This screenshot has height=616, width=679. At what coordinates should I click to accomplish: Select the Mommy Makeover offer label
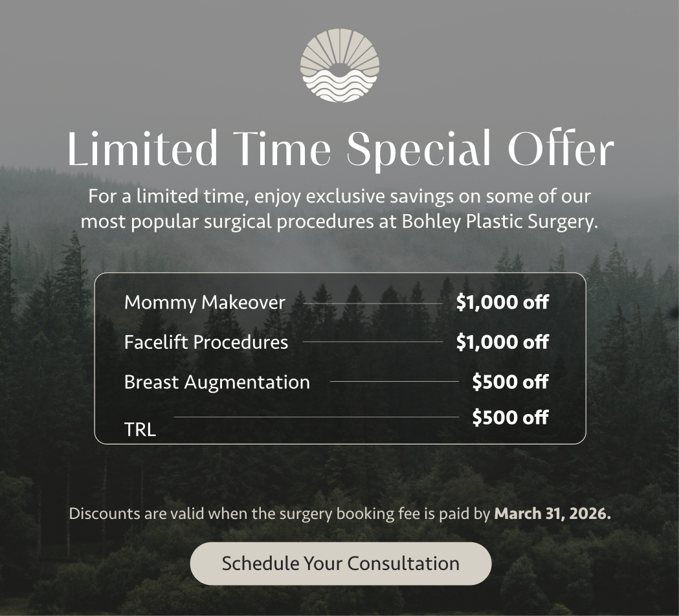(205, 302)
